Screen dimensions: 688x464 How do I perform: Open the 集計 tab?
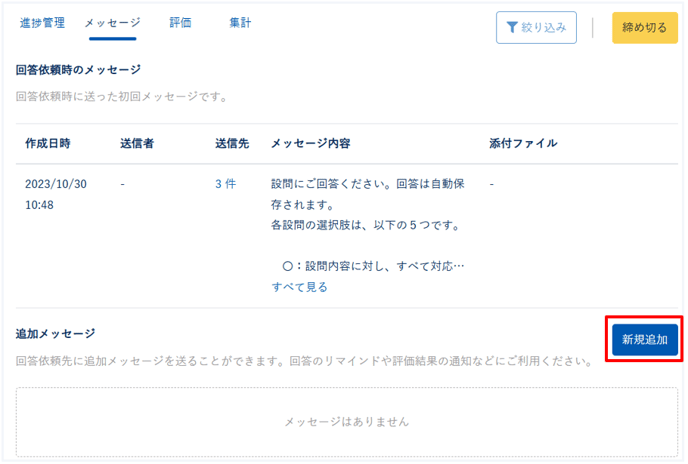point(240,23)
